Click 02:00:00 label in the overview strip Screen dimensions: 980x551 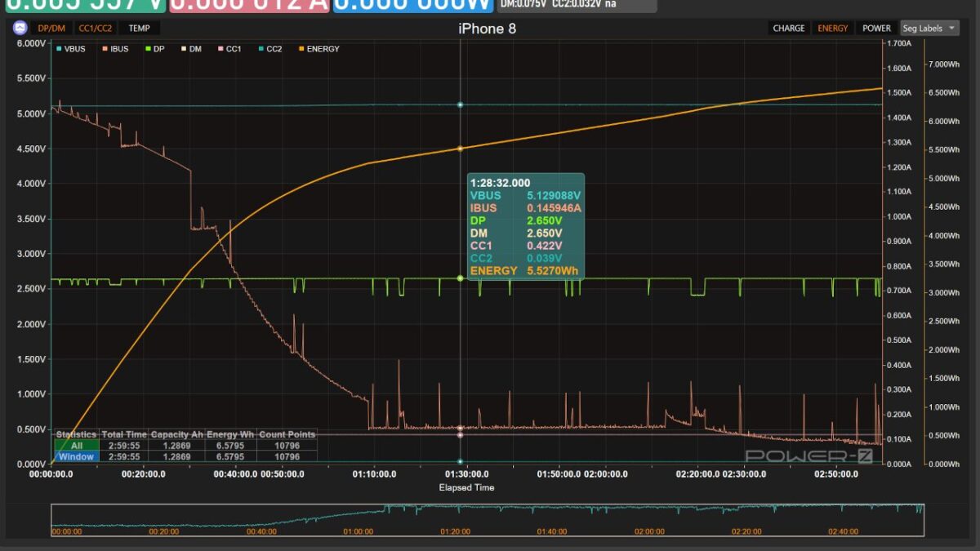click(x=650, y=531)
